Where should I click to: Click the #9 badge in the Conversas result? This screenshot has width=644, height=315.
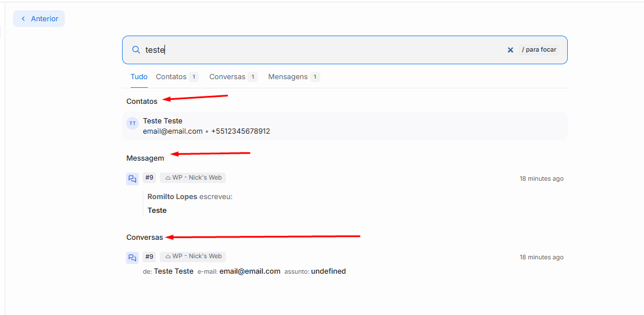point(149,256)
